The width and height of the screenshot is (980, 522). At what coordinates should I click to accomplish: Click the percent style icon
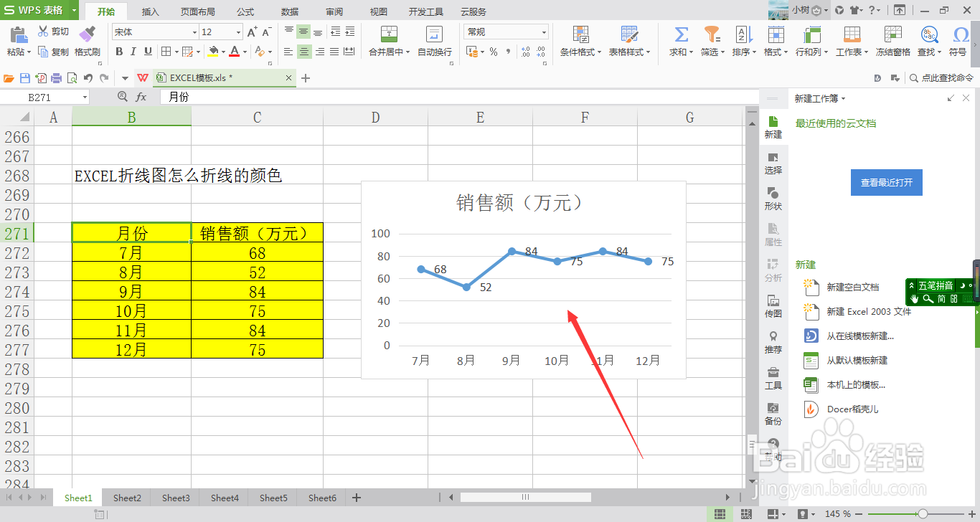click(x=494, y=52)
